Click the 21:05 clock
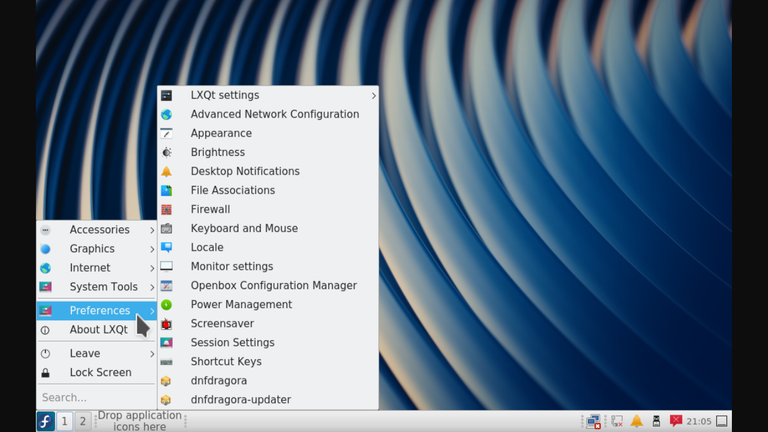This screenshot has height=432, width=768. click(x=698, y=421)
